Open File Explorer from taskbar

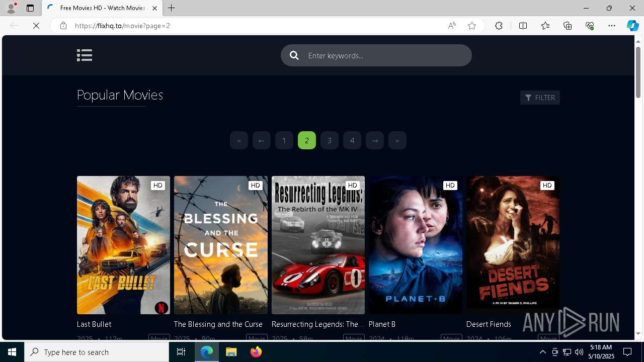tap(231, 352)
